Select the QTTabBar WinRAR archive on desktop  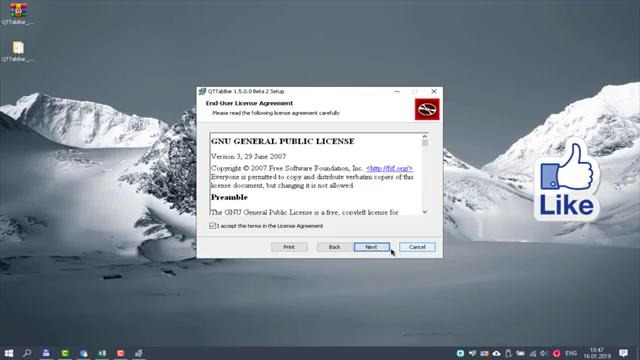pos(18,13)
